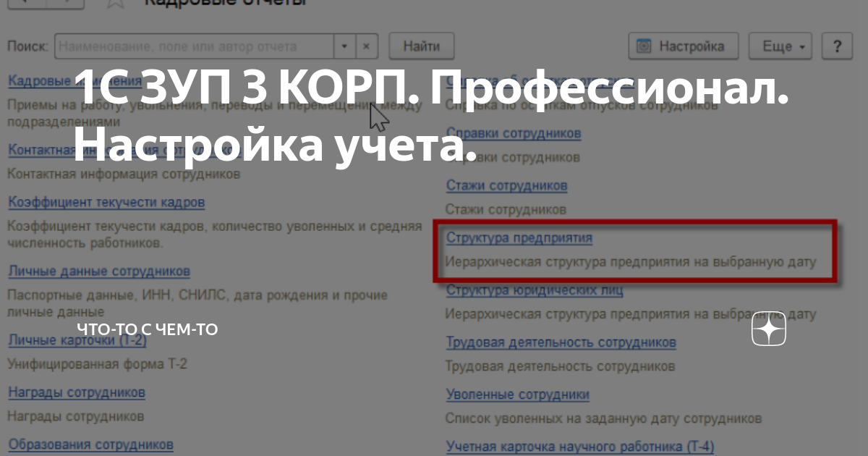
Task: Click the description text 'Награды сотрудников'
Action: 75,416
